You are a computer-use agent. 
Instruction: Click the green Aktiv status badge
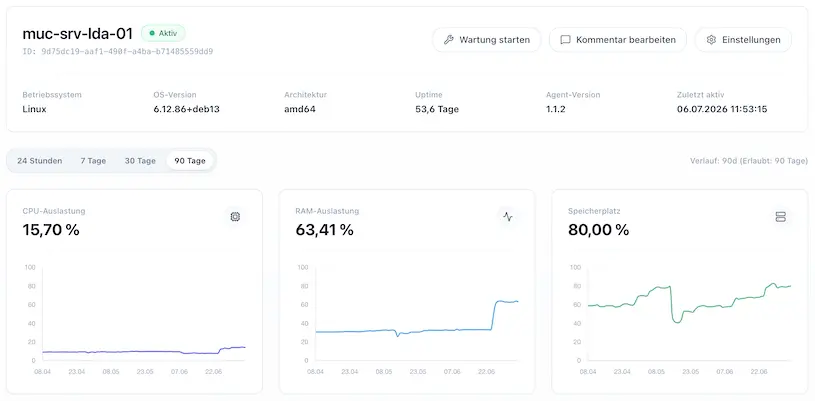(x=163, y=33)
